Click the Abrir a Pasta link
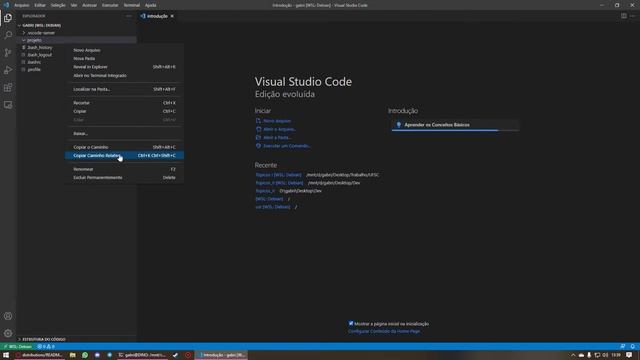The image size is (640, 360). [x=277, y=138]
